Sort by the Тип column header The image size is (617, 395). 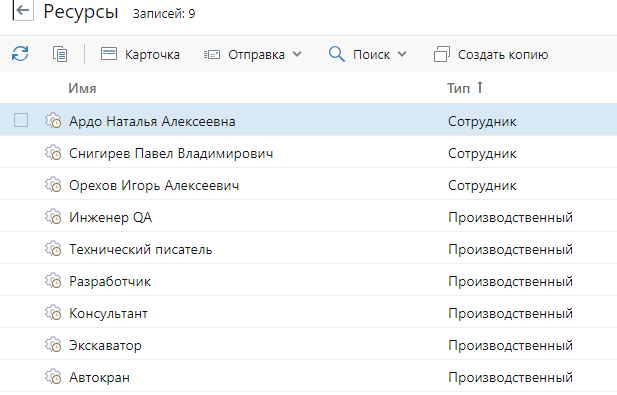click(x=458, y=88)
